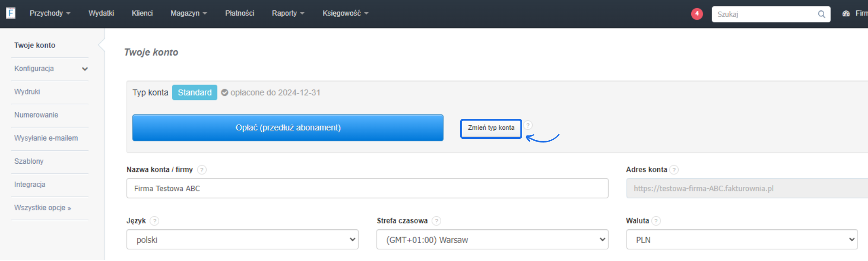Click help icon beside Waluta label
This screenshot has width=868, height=261.
[x=656, y=221]
